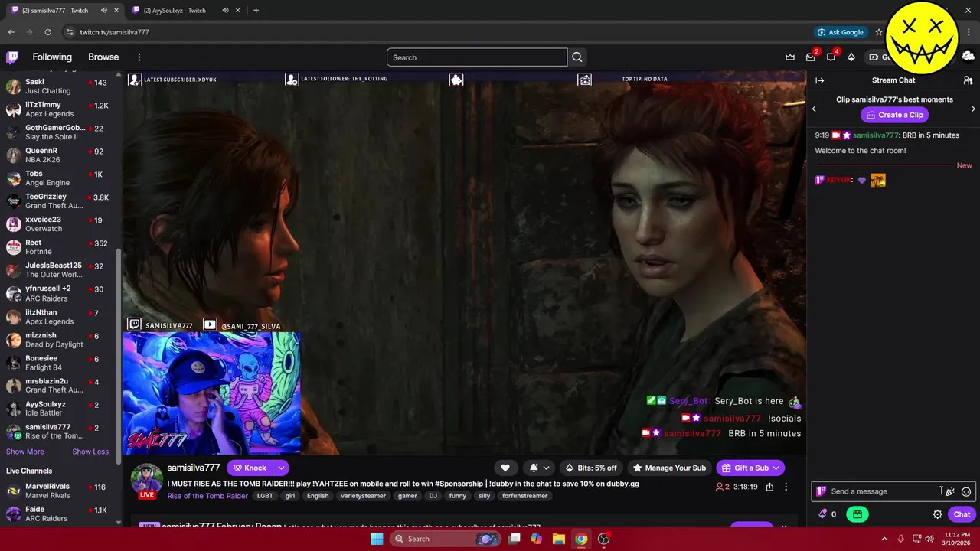
Task: Open File Explorer from the taskbar
Action: click(558, 539)
